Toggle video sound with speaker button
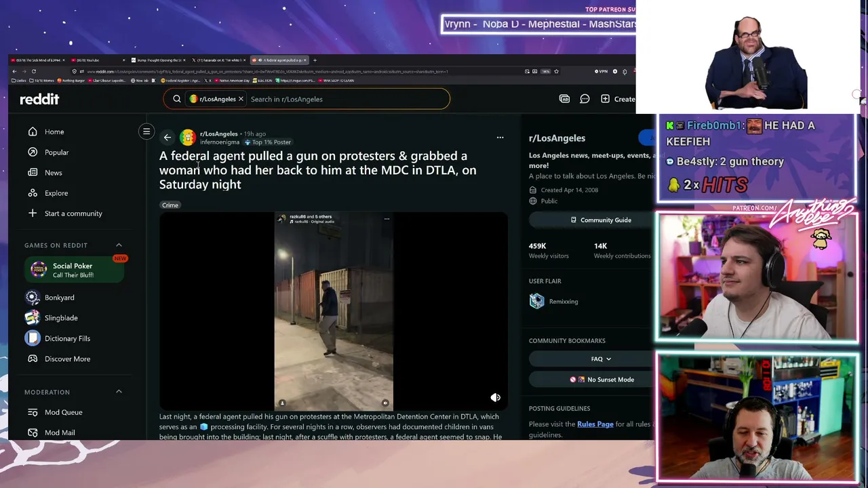The width and height of the screenshot is (868, 488). pos(495,398)
